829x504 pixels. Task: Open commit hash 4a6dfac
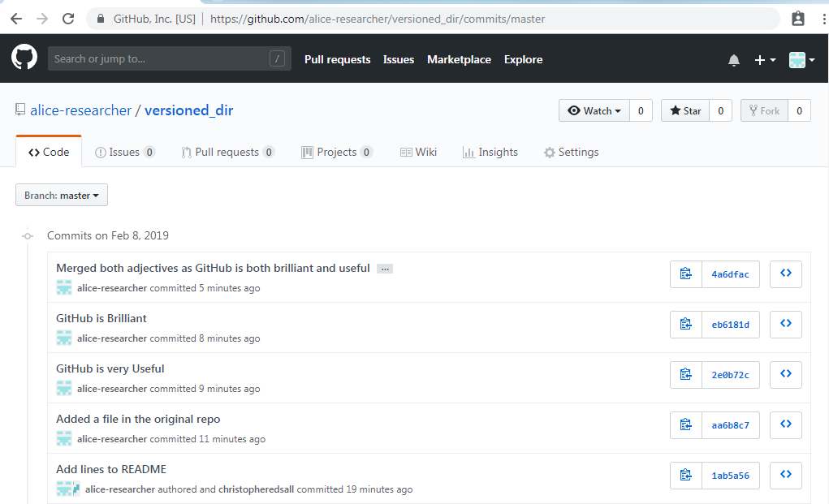[x=730, y=274]
